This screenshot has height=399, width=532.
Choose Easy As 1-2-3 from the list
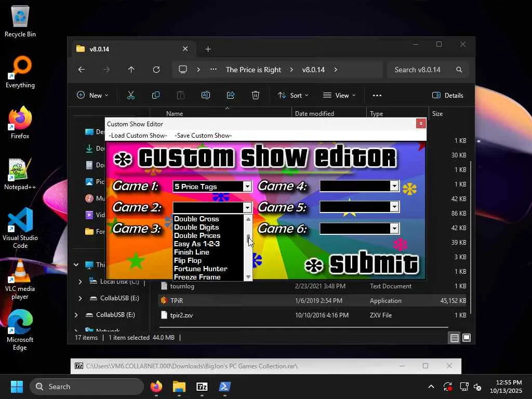(x=197, y=244)
